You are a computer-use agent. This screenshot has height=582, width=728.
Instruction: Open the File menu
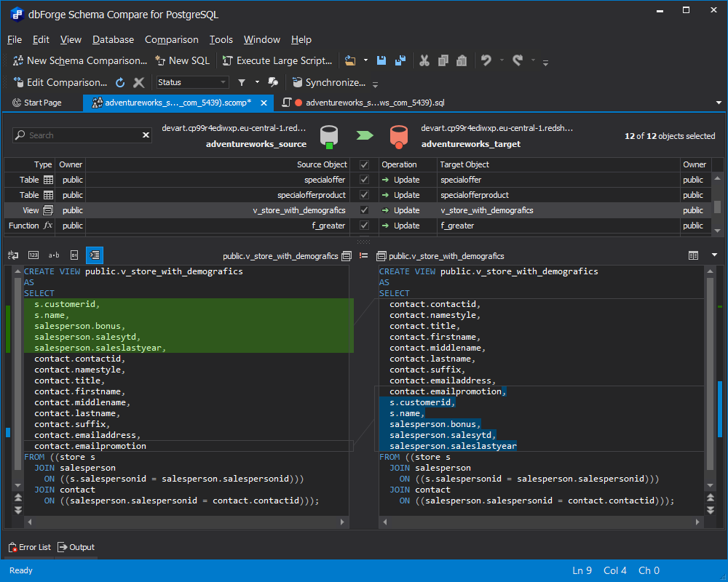point(15,39)
